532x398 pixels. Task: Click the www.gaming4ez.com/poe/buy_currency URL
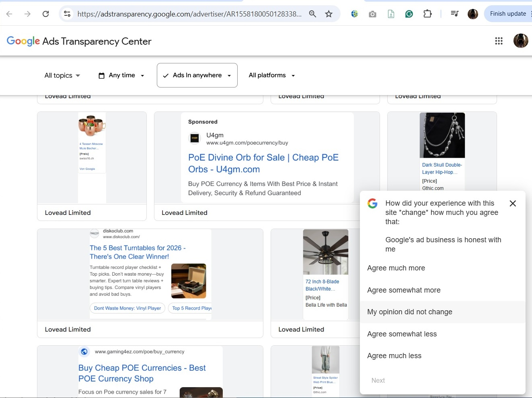point(140,352)
